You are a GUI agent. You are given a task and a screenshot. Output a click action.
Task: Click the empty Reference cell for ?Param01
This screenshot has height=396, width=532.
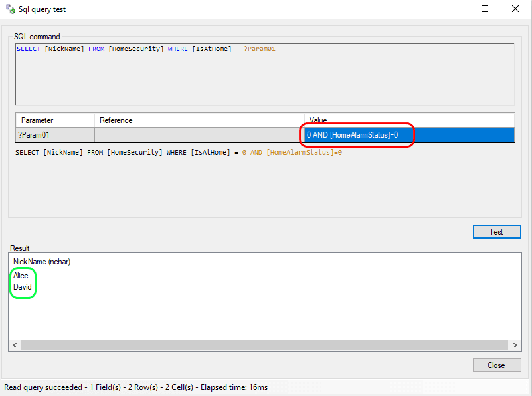199,135
